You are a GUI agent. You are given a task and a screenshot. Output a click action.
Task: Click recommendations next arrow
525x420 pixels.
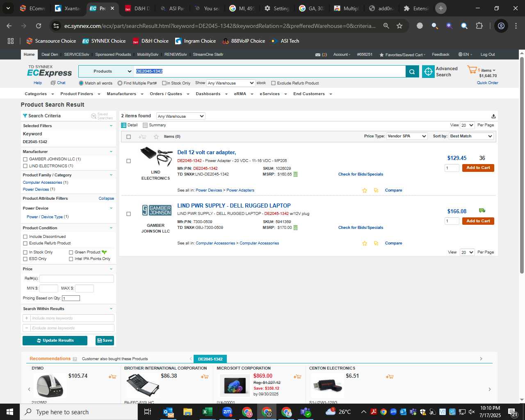[x=489, y=389]
